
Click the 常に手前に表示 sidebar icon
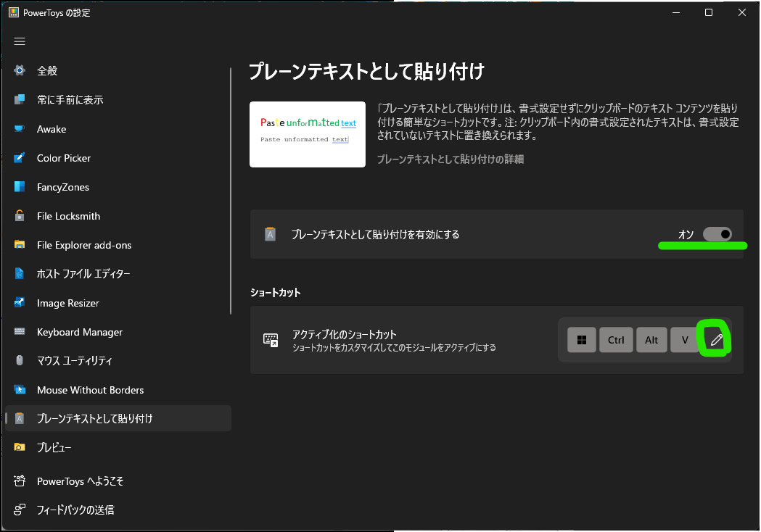(20, 100)
